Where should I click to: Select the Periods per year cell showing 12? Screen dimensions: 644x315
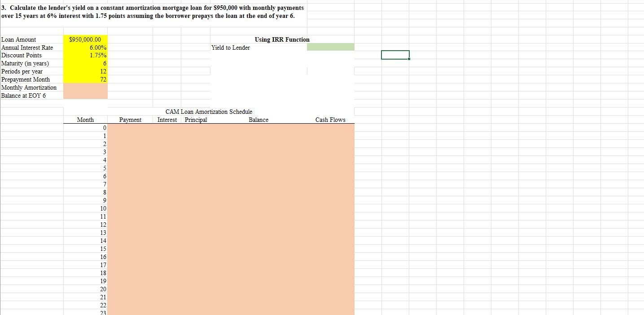point(86,71)
